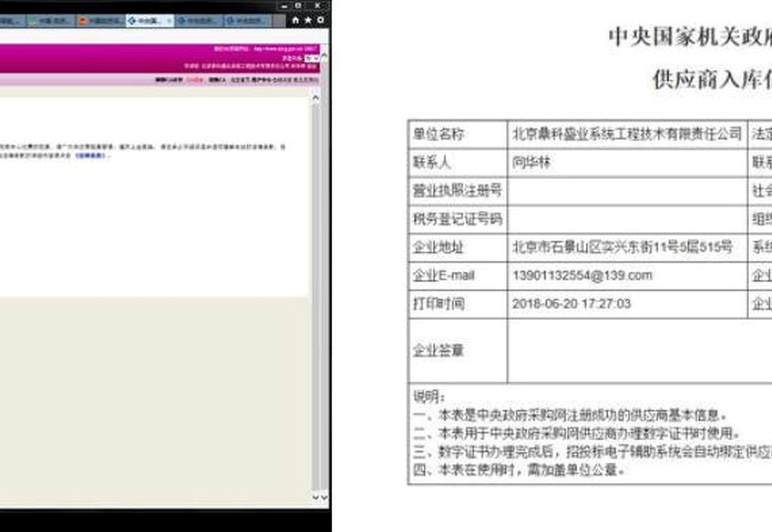Select the address 北京市石景山区实兴东街11号5层515号
Viewport: 772px width, 532px height.
(623, 247)
